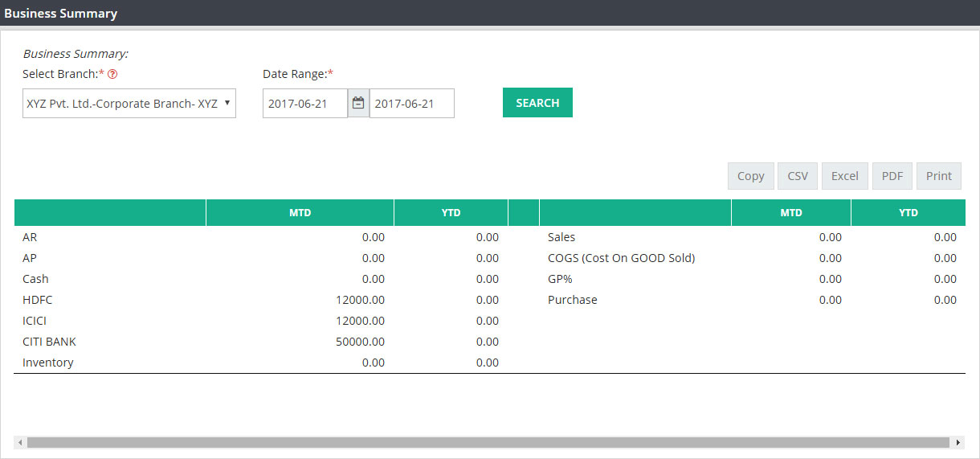Screen dimensions: 980x459
Task: Export the table to Excel
Action: point(845,176)
